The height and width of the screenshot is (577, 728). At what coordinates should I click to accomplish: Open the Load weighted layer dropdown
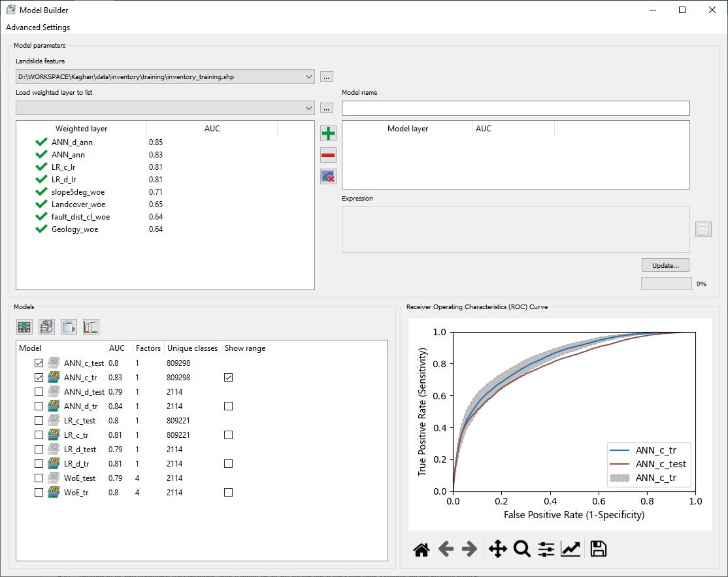[308, 108]
